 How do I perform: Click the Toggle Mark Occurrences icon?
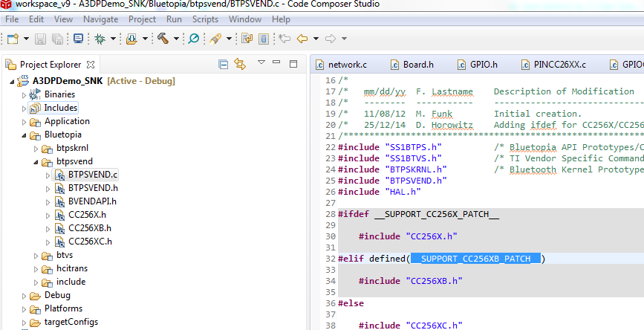pos(247,39)
